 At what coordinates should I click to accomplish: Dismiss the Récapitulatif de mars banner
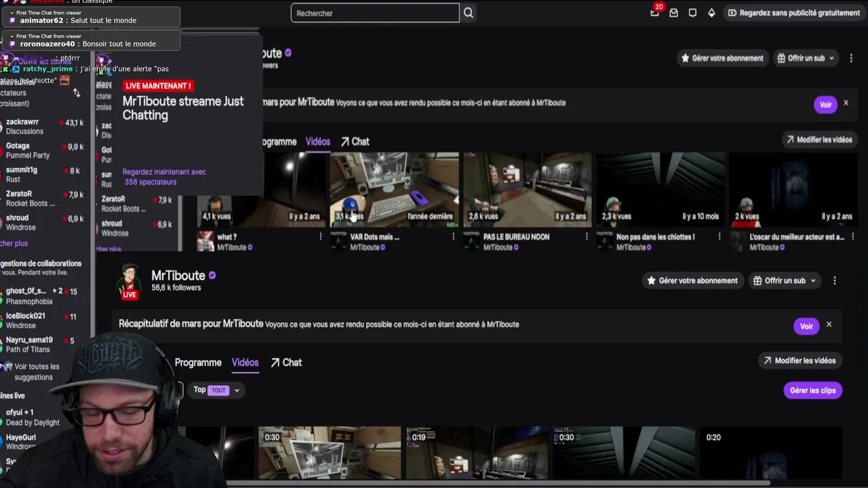(829, 325)
